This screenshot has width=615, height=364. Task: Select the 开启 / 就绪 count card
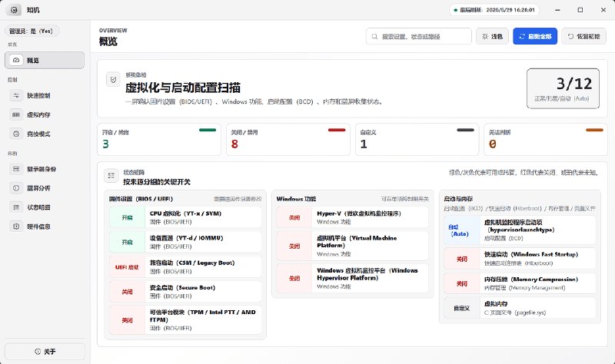159,140
